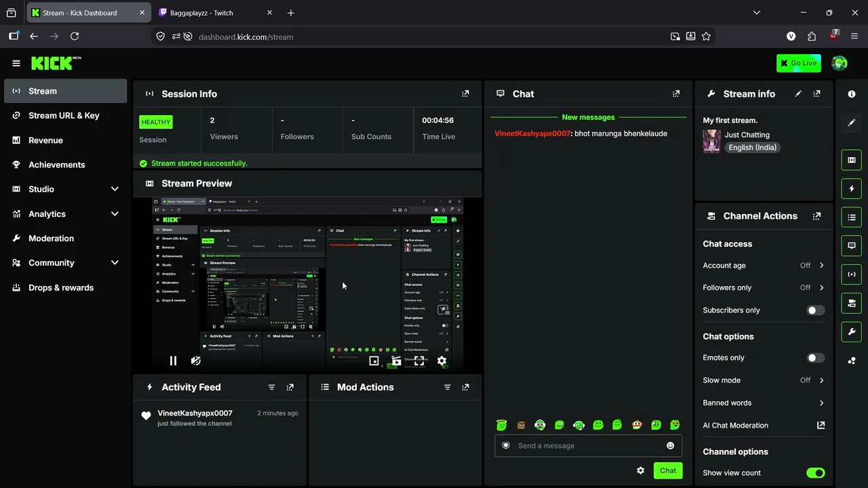This screenshot has width=868, height=488.
Task: Pop out the Chat panel
Action: point(676,94)
